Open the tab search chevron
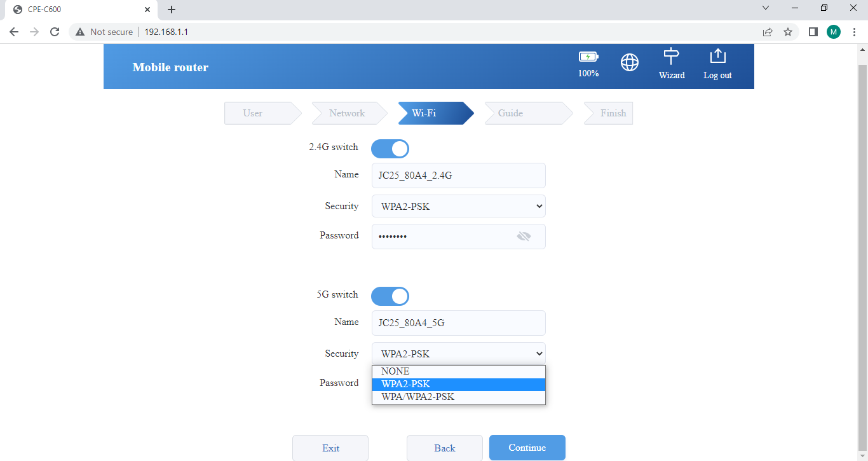 [766, 8]
